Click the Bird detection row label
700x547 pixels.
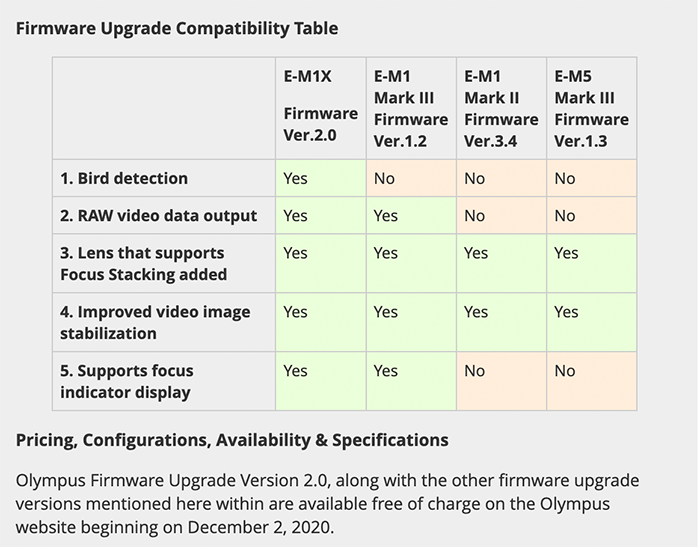tap(124, 178)
